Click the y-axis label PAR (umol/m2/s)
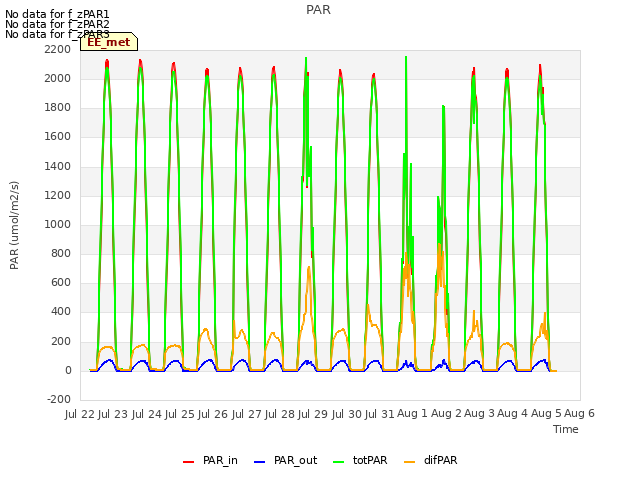The image size is (640, 480). [14, 225]
